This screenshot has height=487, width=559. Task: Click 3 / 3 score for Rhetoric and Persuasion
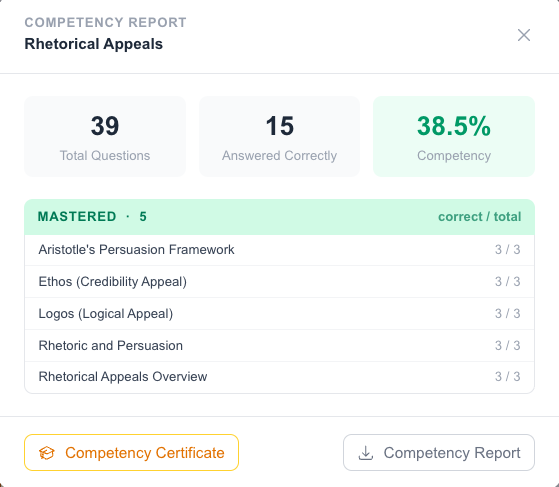(507, 345)
